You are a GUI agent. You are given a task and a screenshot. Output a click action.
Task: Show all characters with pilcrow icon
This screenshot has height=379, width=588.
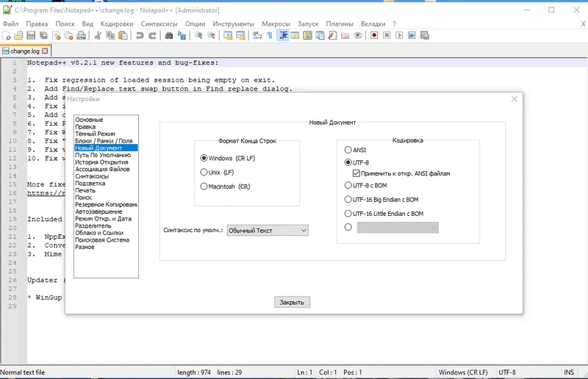click(x=270, y=35)
